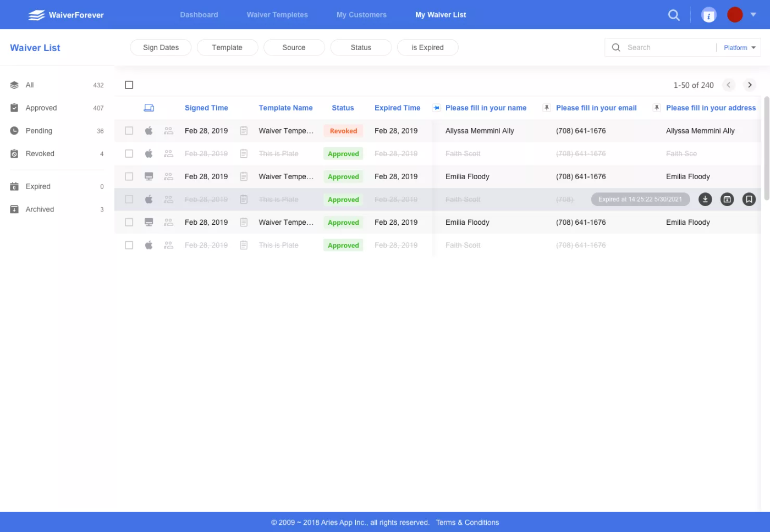Go to next page of waiver results
This screenshot has height=532, width=770.
tap(750, 85)
